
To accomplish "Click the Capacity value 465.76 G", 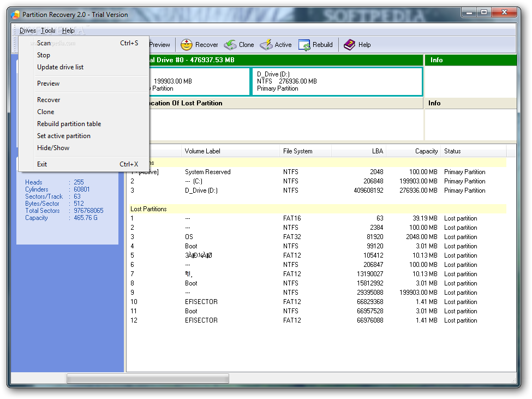I will point(86,218).
